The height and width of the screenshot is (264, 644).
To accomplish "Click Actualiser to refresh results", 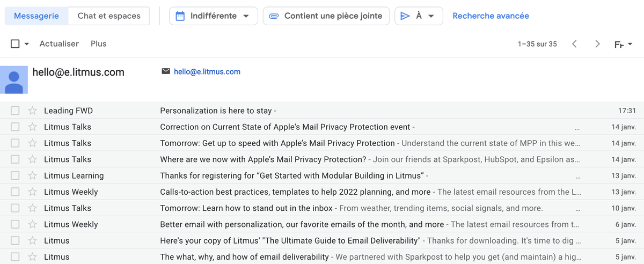I will click(x=59, y=44).
